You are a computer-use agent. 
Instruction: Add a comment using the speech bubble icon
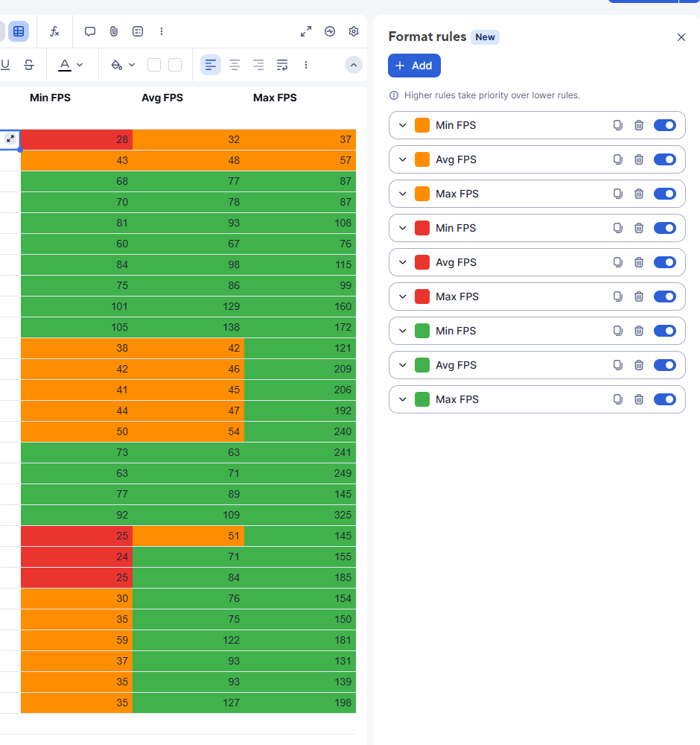[x=90, y=31]
